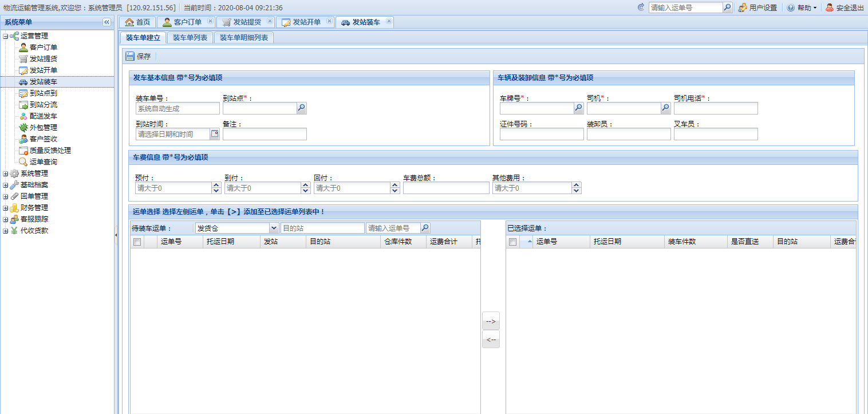
Task: Sort 待装车运单 table by 托运日期 column
Action: tap(232, 242)
